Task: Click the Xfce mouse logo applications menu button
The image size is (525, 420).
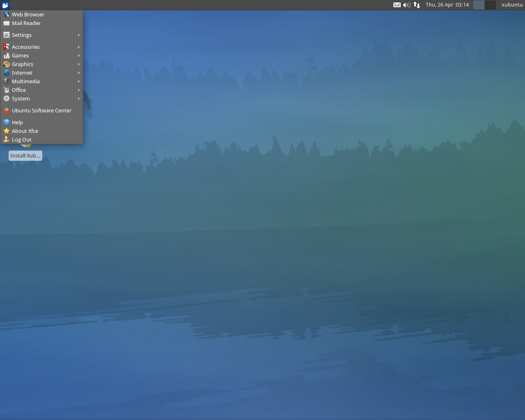Action: click(5, 5)
